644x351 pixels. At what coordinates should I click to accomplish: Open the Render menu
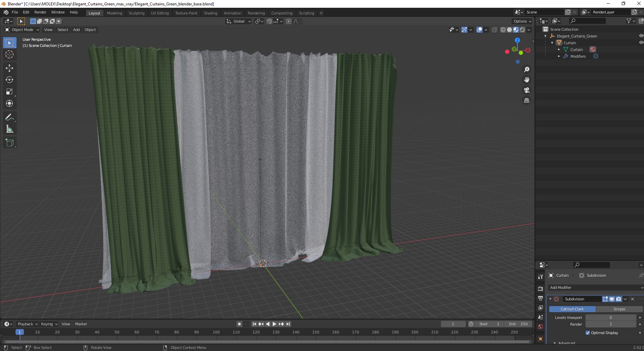click(40, 12)
